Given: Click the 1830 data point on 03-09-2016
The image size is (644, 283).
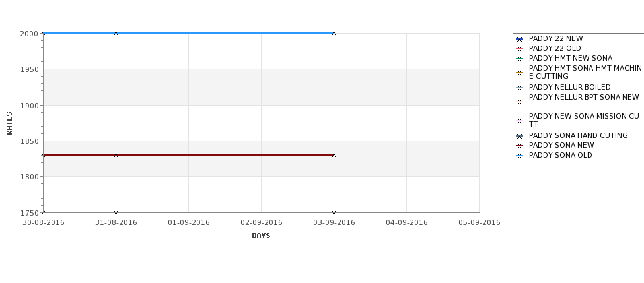Looking at the screenshot, I should [334, 155].
